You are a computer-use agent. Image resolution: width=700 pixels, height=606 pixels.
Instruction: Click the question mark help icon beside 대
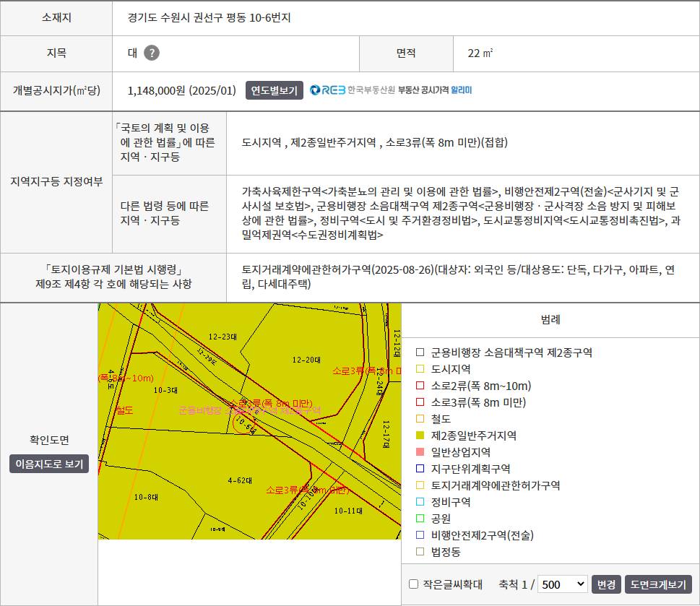(x=151, y=53)
